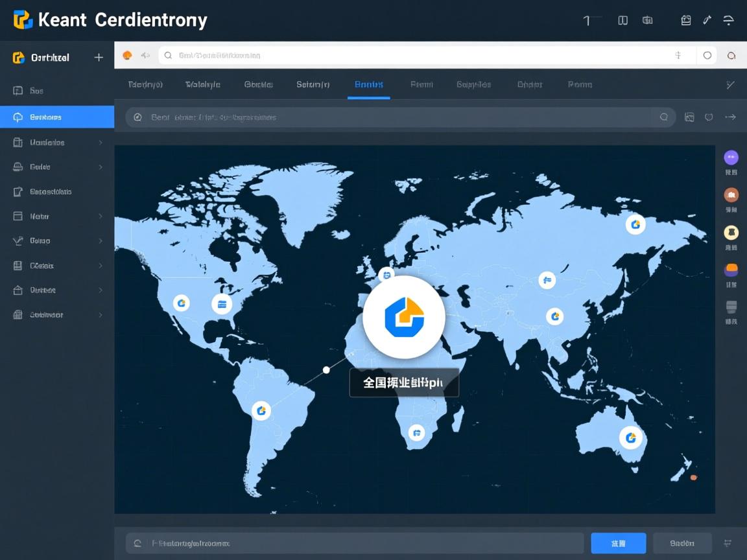Click the right arrow icon beside filter bar
Image resolution: width=747 pixels, height=560 pixels.
(x=730, y=117)
